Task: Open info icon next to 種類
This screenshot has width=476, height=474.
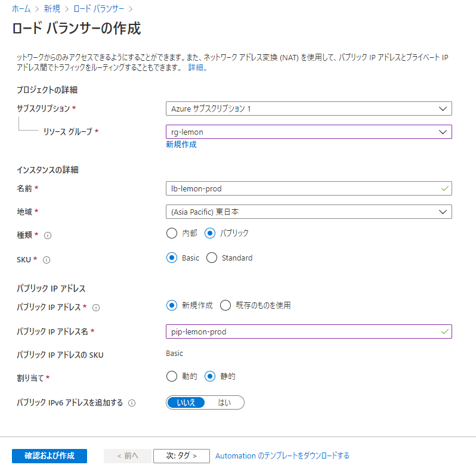Action: click(48, 236)
